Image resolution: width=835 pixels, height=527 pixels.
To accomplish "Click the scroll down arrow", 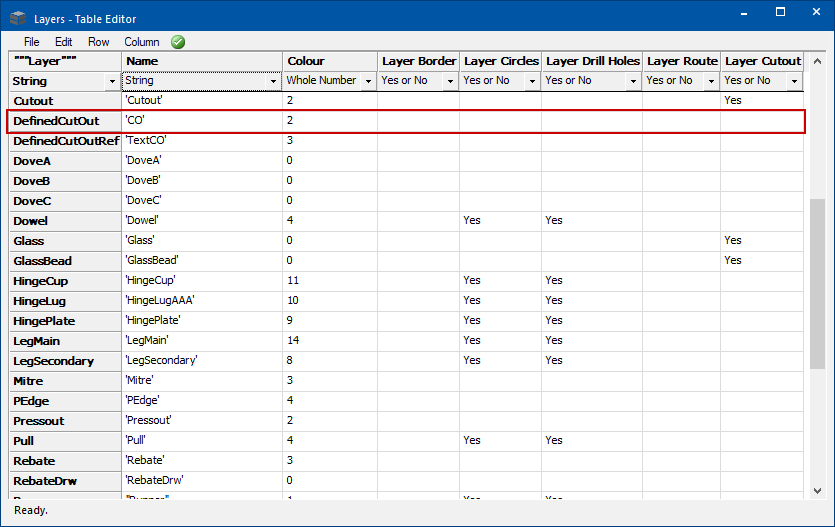I will coord(818,490).
